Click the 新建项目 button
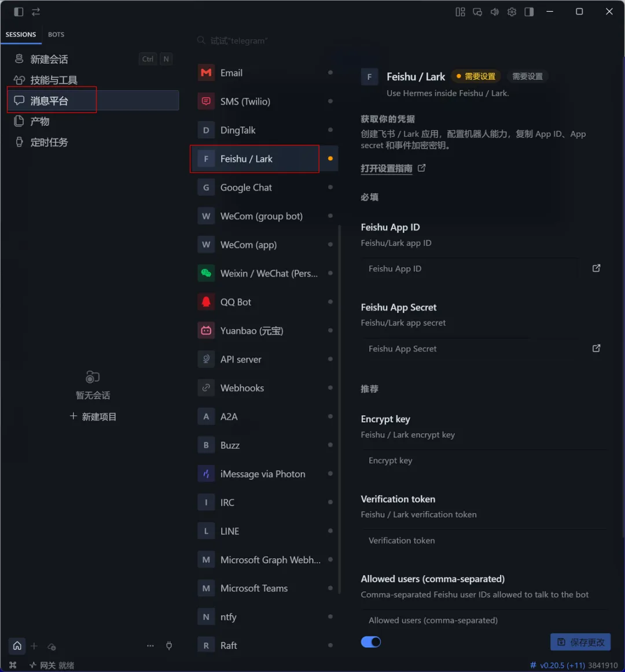 (93, 416)
